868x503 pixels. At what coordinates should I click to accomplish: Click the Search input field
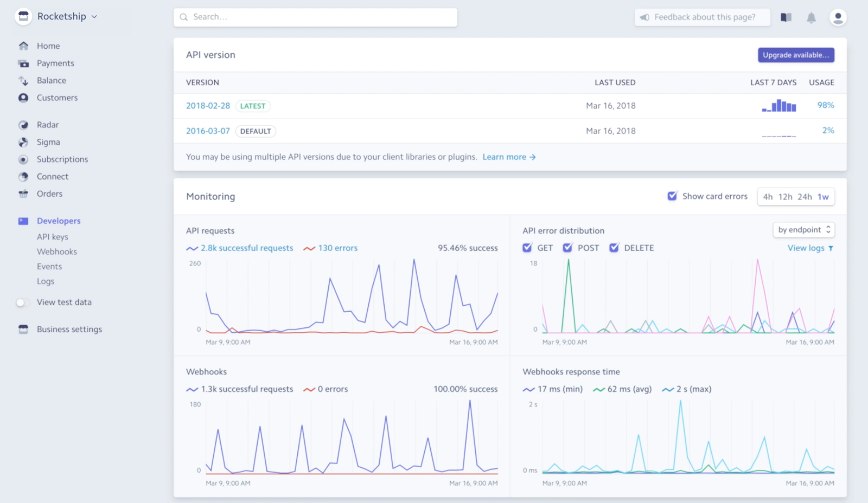click(315, 17)
